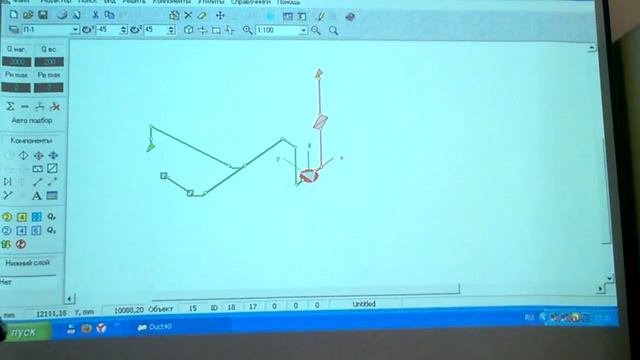Image resolution: width=640 pixels, height=360 pixels.
Task: Click the first rotation angle field showing -45
Action: click(x=107, y=30)
